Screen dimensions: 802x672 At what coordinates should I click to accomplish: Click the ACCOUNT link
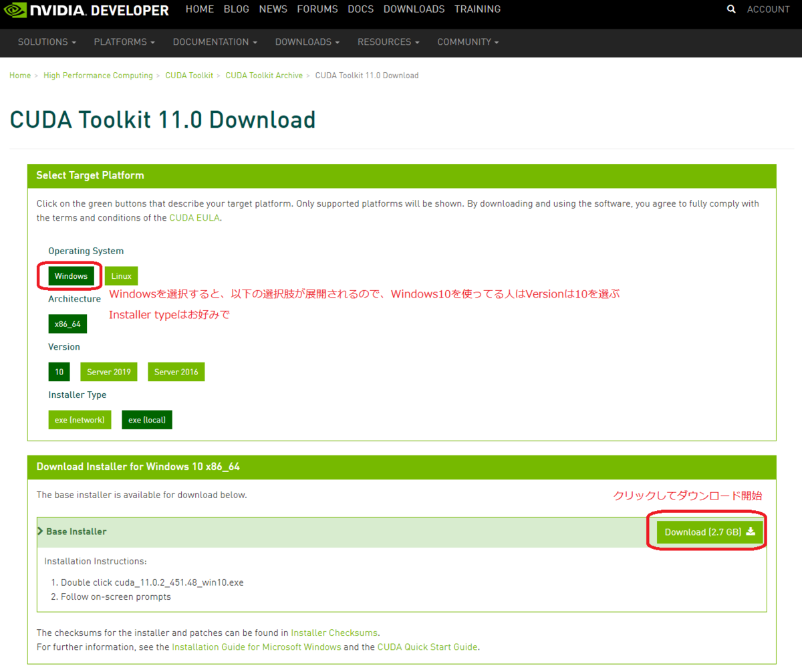(x=768, y=9)
